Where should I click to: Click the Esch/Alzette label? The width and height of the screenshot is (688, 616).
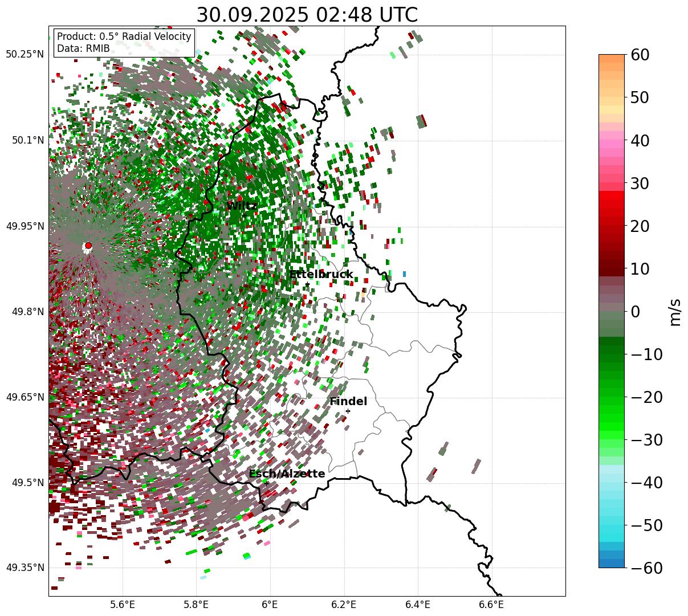tap(287, 474)
